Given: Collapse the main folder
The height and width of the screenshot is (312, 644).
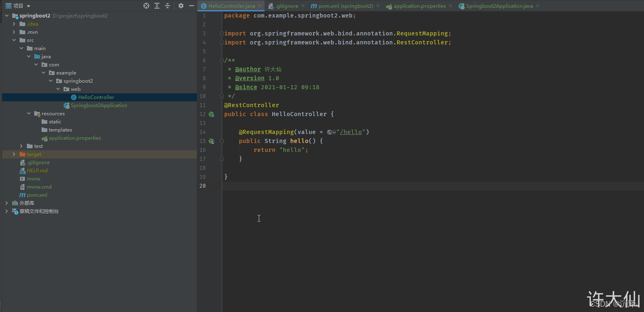Looking at the screenshot, I should (x=21, y=48).
